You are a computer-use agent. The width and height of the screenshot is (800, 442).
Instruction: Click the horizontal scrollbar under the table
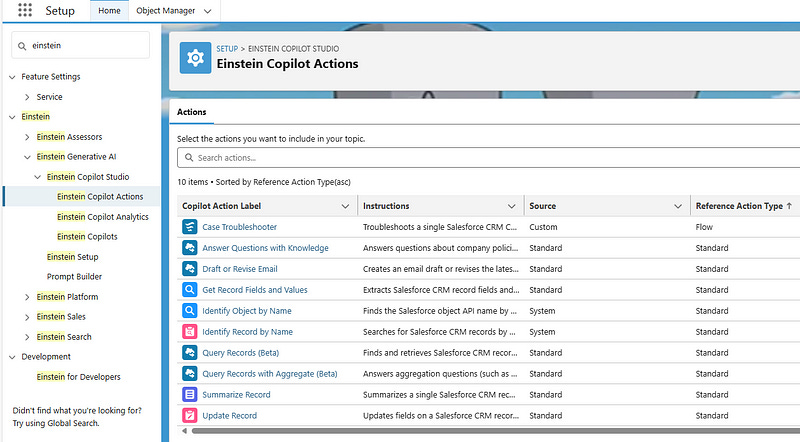click(x=495, y=431)
